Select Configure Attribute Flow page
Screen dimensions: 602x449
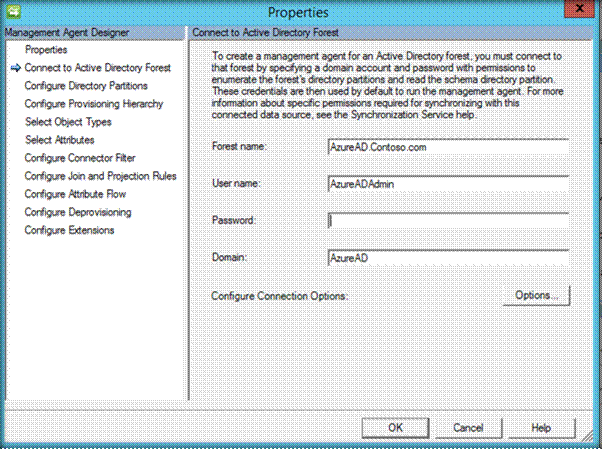pyautogui.click(x=75, y=194)
